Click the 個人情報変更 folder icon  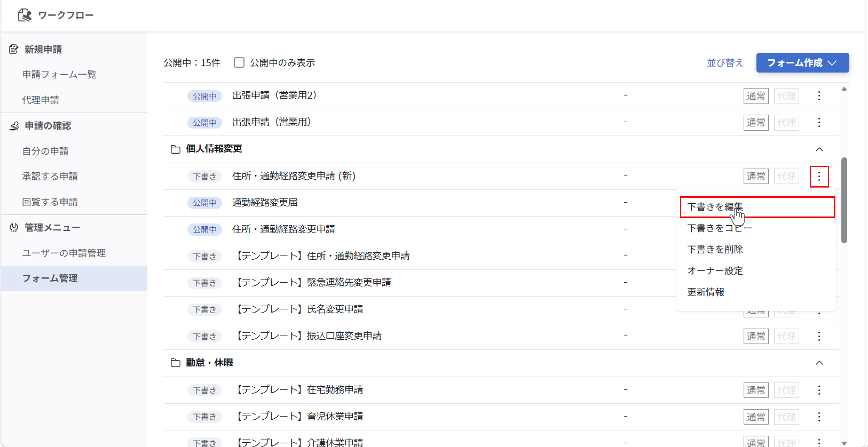coord(175,149)
